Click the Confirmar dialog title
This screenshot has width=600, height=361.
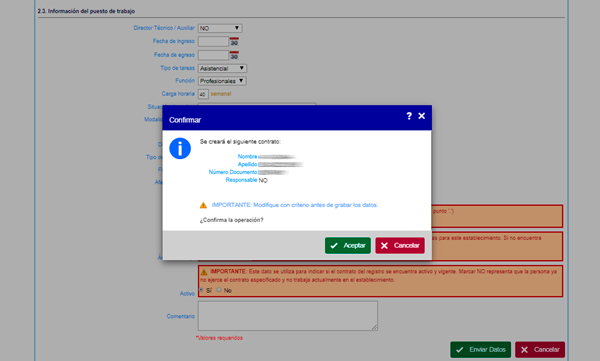(x=185, y=120)
